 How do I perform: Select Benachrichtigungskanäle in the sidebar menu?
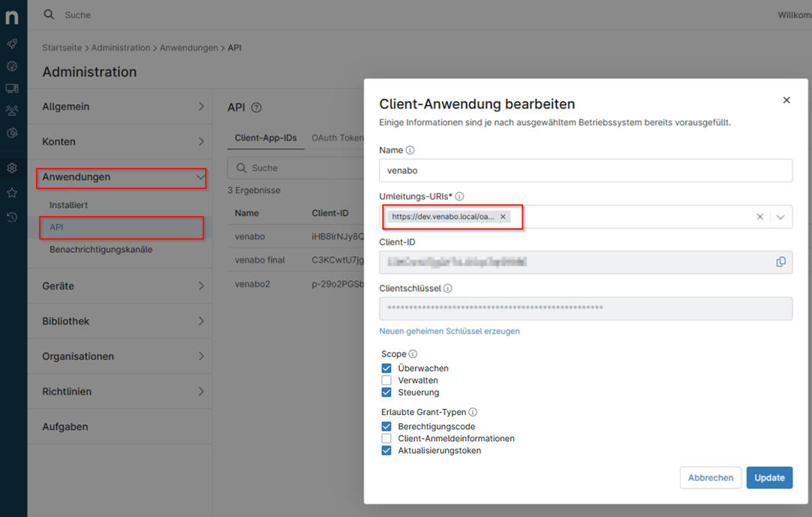point(101,249)
